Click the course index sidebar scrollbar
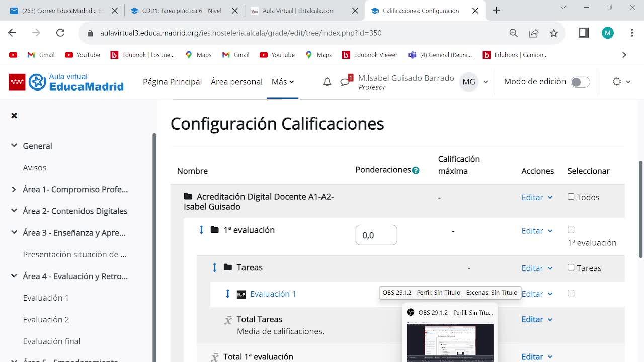Screen dimensions: 644x362 154,246
